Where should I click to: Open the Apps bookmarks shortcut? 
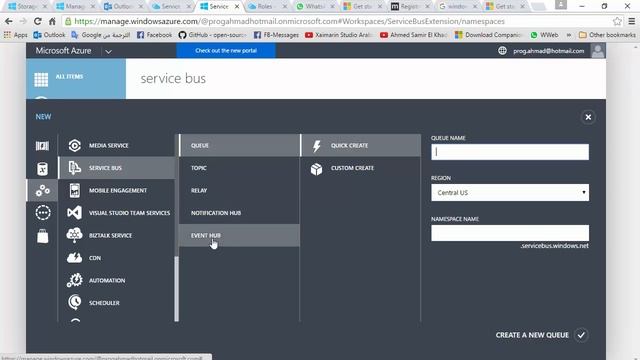(x=16, y=35)
